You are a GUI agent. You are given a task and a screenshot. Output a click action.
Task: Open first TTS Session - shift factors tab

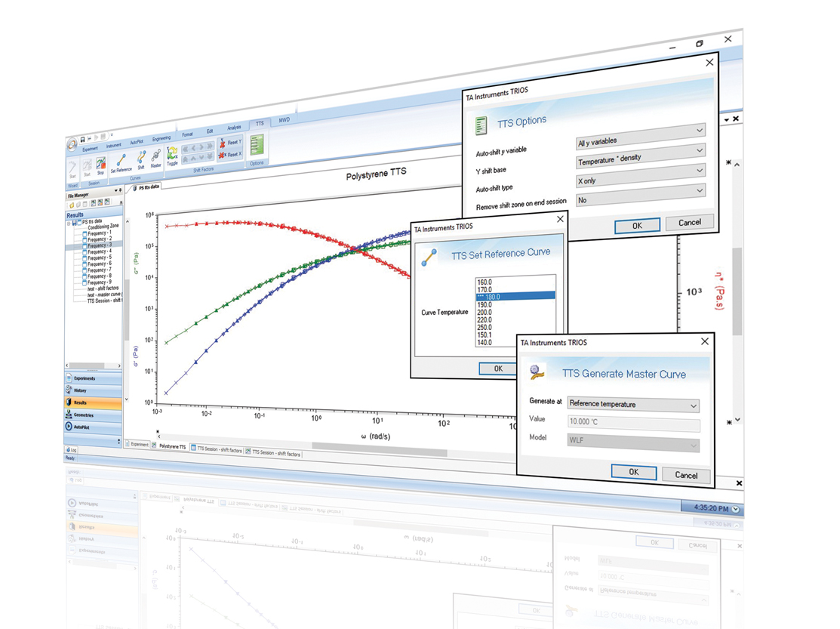[217, 449]
